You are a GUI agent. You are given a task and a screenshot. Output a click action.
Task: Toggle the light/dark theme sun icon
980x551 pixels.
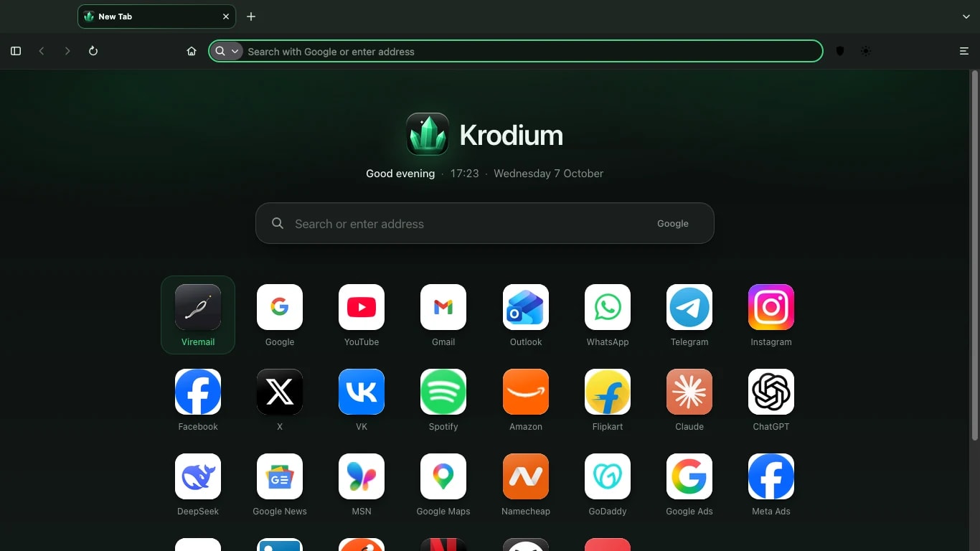(x=866, y=51)
